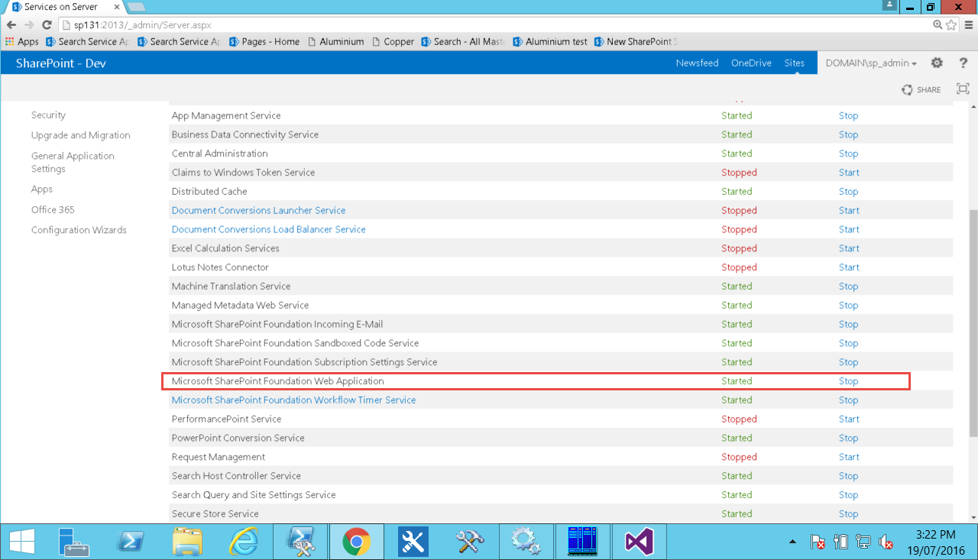Click the muted volume tray icon

[886, 542]
